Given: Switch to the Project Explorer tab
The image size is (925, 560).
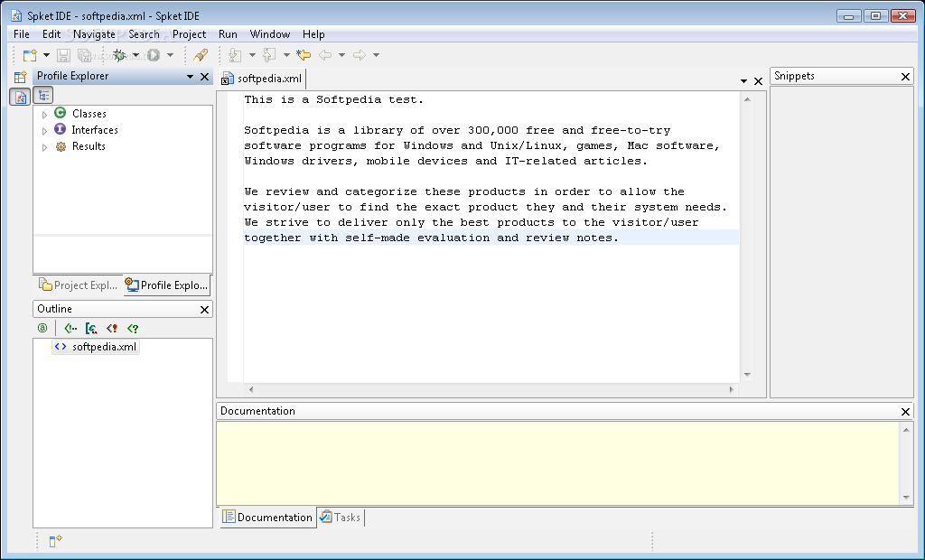Looking at the screenshot, I should [x=78, y=285].
